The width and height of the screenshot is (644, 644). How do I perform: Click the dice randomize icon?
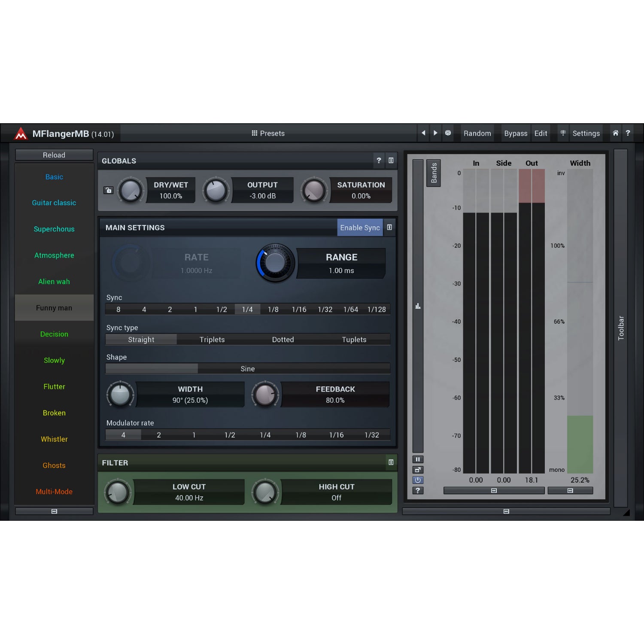coord(448,133)
